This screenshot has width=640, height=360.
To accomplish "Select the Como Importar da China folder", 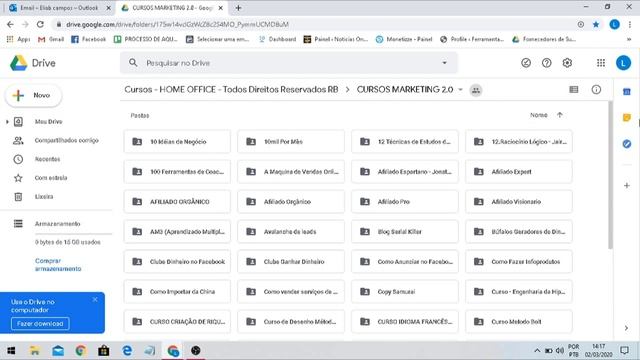I will pos(177,292).
